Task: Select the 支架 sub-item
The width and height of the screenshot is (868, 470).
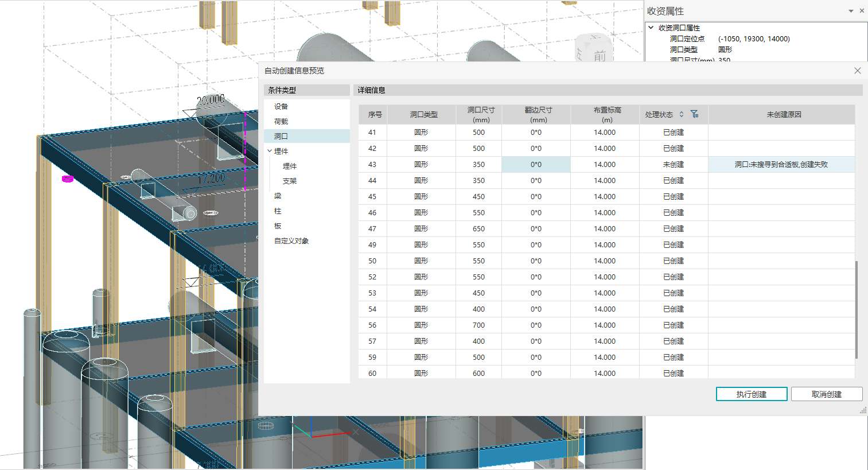Action: [290, 181]
